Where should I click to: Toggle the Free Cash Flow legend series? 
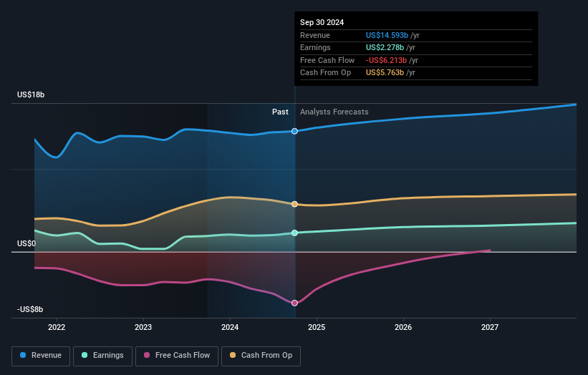177,356
